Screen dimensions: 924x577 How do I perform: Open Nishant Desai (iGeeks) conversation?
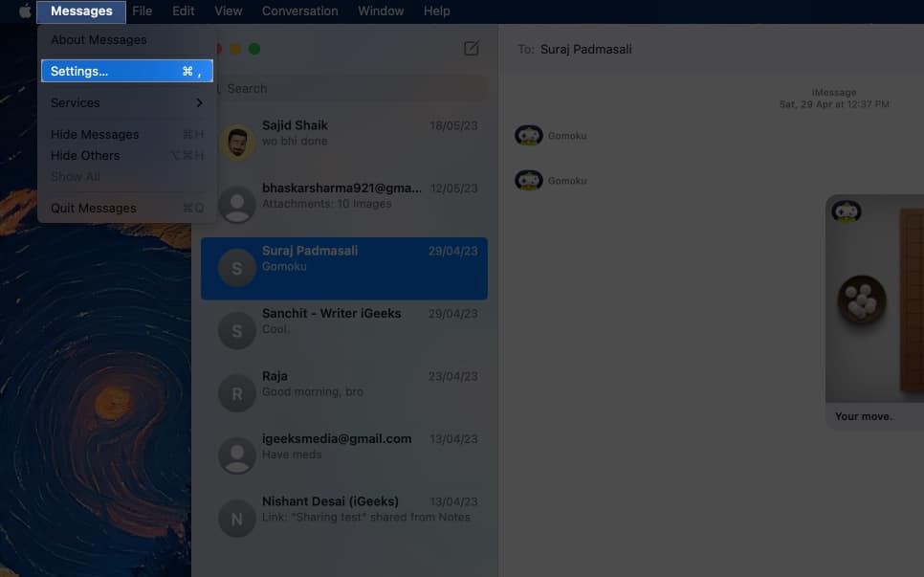coord(344,519)
